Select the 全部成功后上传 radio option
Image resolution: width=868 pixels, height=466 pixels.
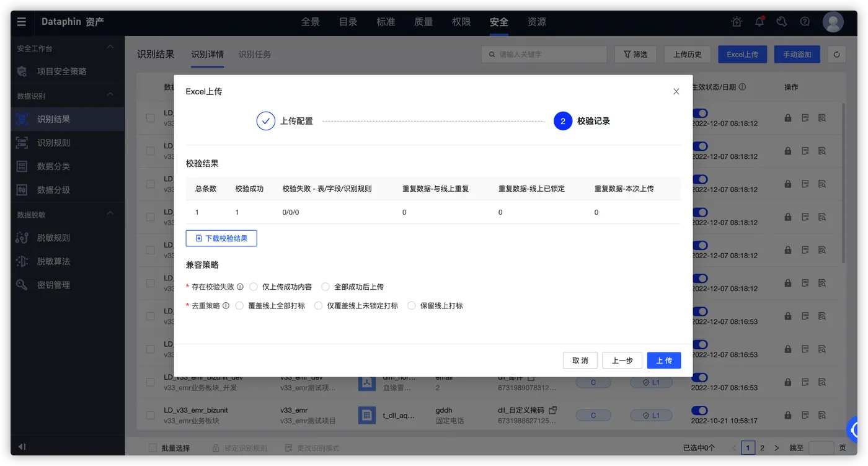click(x=325, y=287)
